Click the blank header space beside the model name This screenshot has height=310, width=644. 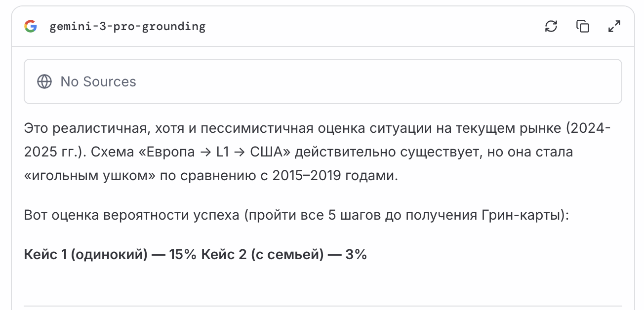pos(370,27)
